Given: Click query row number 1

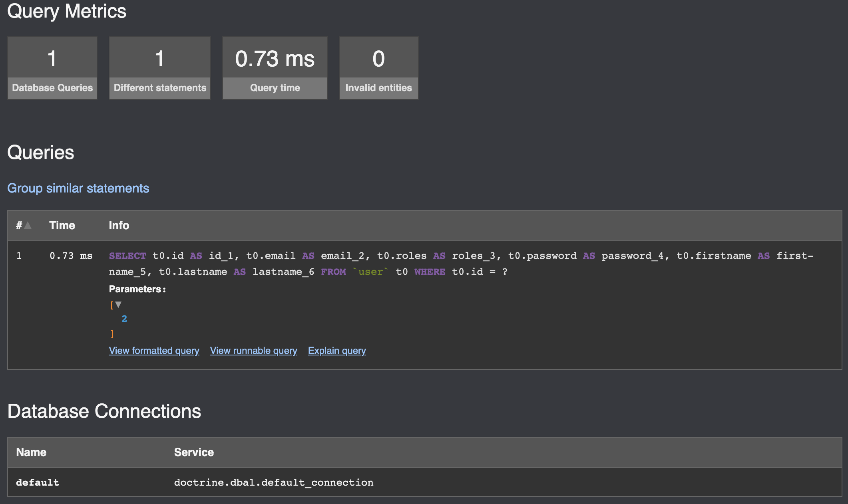Looking at the screenshot, I should [19, 256].
